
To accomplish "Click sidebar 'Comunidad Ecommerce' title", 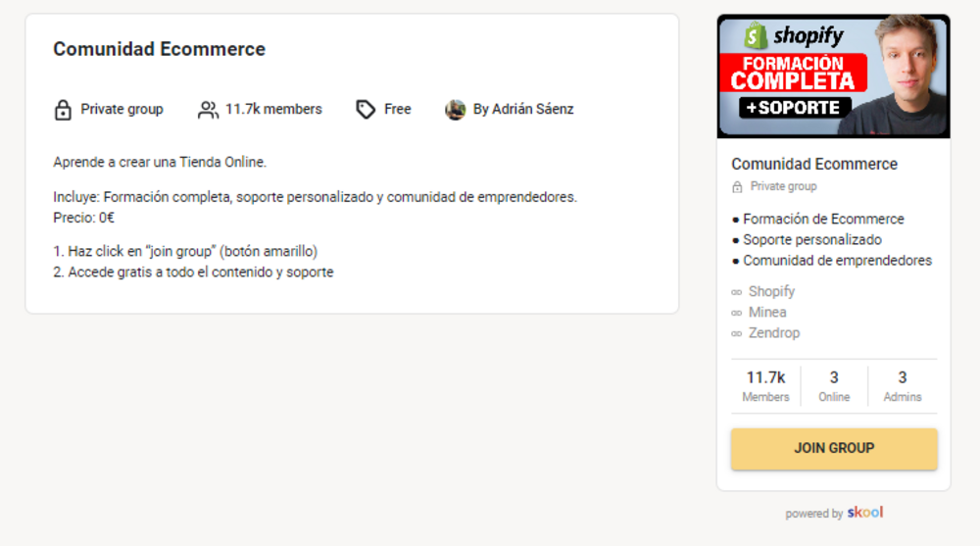I will 814,164.
